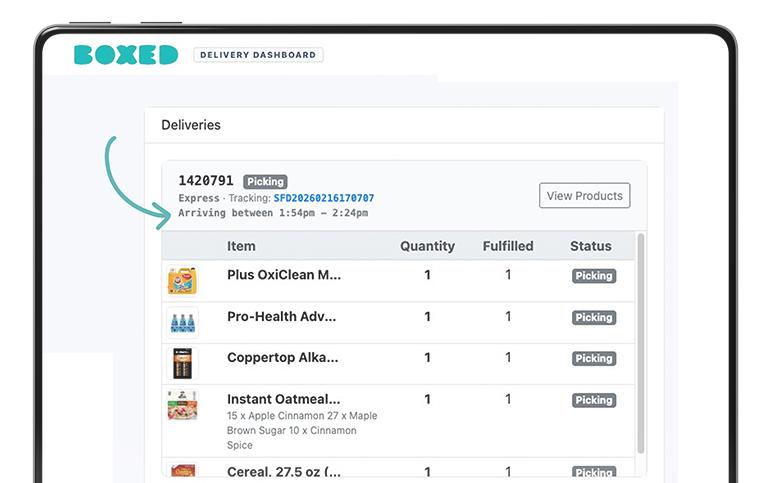Select the Cereal, 27.5 oz item name

[x=284, y=471]
